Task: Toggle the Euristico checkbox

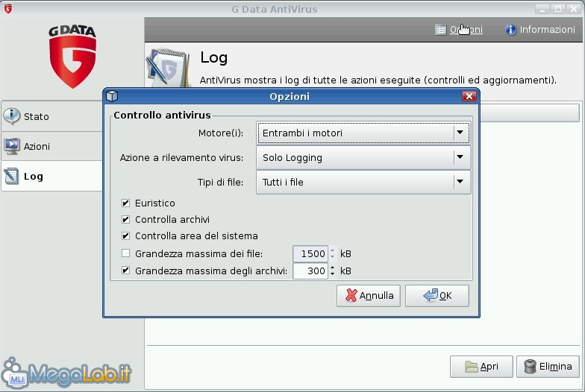Action: [125, 203]
